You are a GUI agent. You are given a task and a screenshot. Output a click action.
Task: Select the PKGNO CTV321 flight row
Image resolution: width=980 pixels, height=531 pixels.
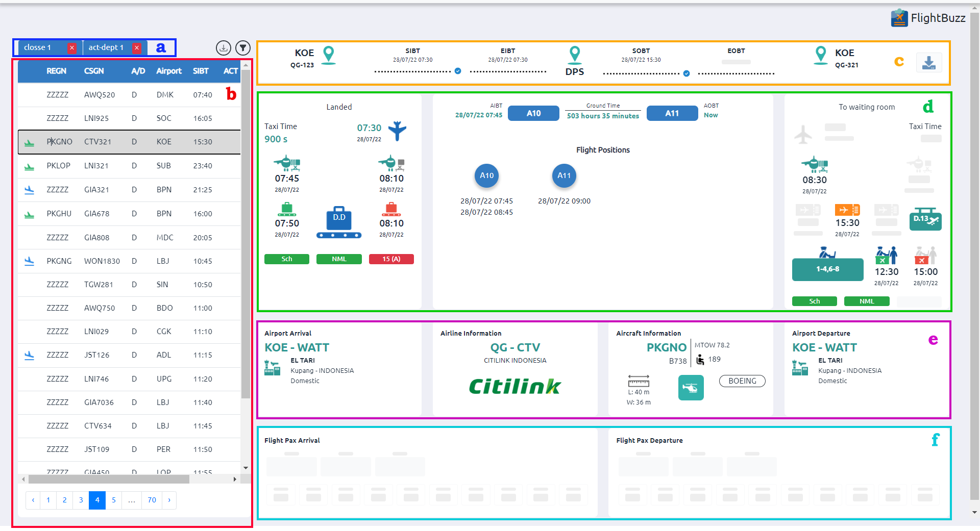coord(129,142)
